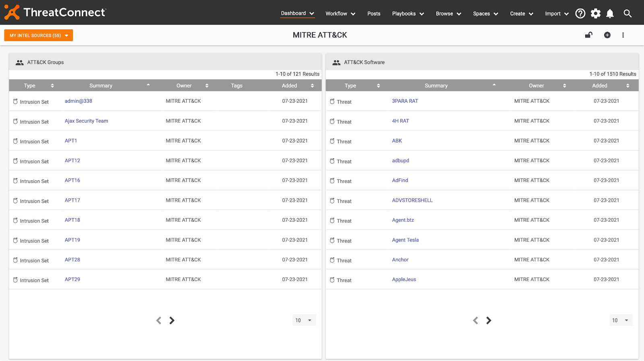Click the Threat icon beside AppleJeus
644x361 pixels.
332,280
